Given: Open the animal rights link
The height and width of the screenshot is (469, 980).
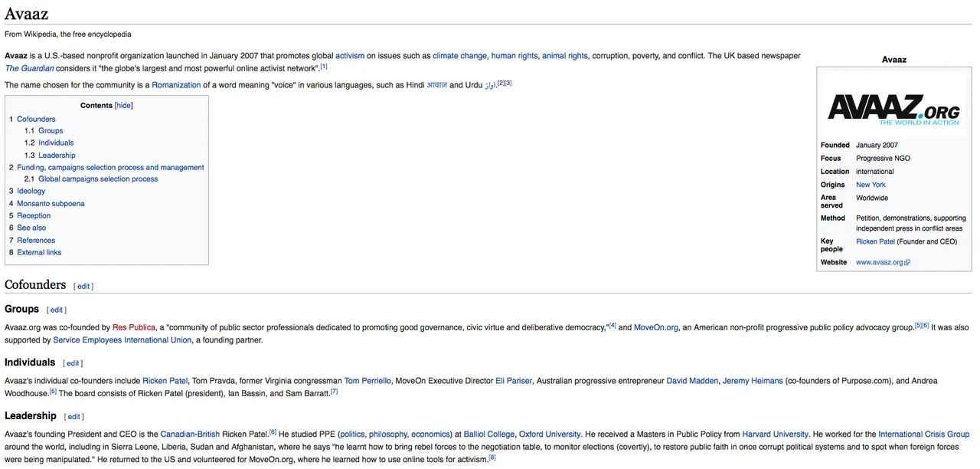Looking at the screenshot, I should coord(565,56).
